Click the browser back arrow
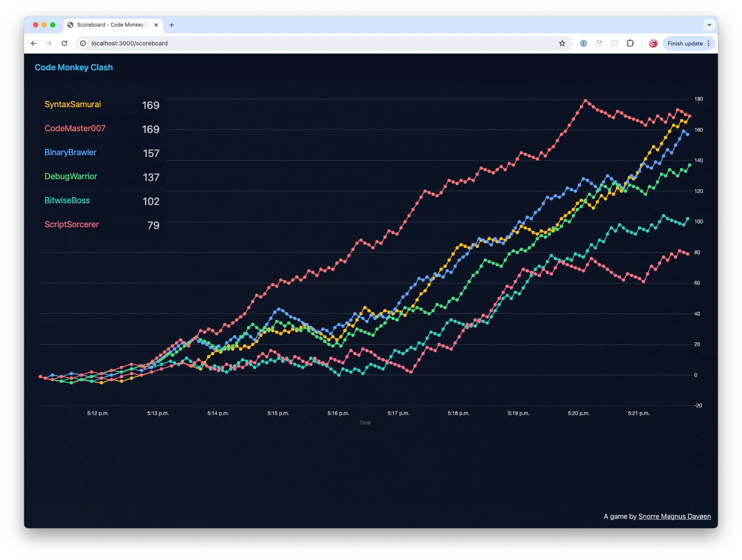742x560 pixels. 33,43
